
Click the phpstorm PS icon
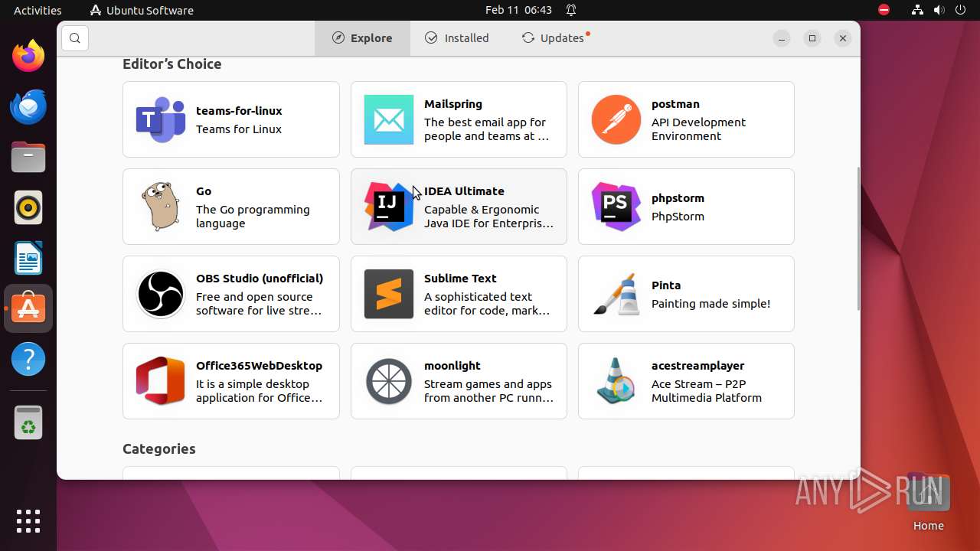[616, 207]
